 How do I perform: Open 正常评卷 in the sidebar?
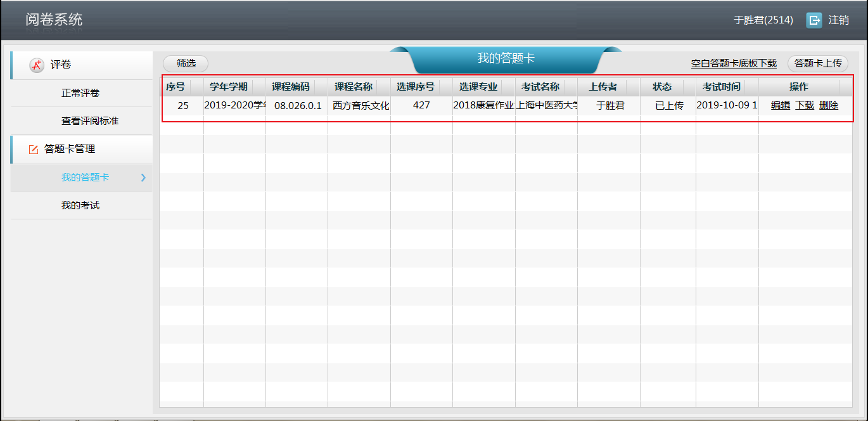tap(80, 93)
